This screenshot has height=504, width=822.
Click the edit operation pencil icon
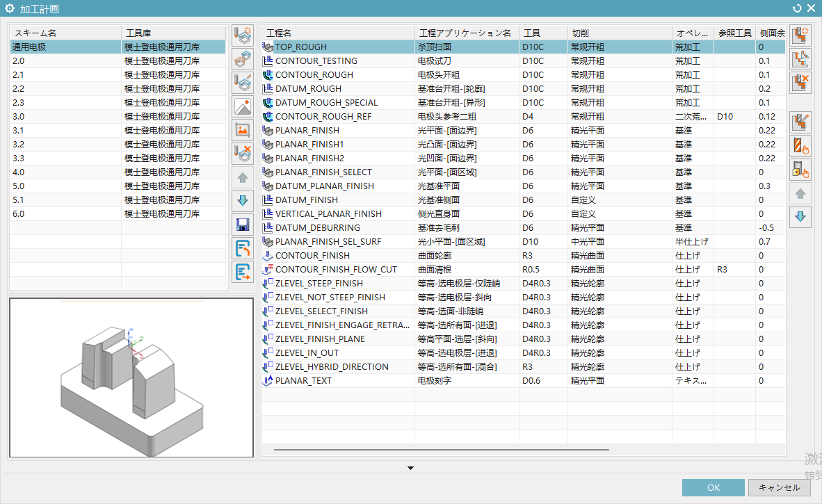800,122
